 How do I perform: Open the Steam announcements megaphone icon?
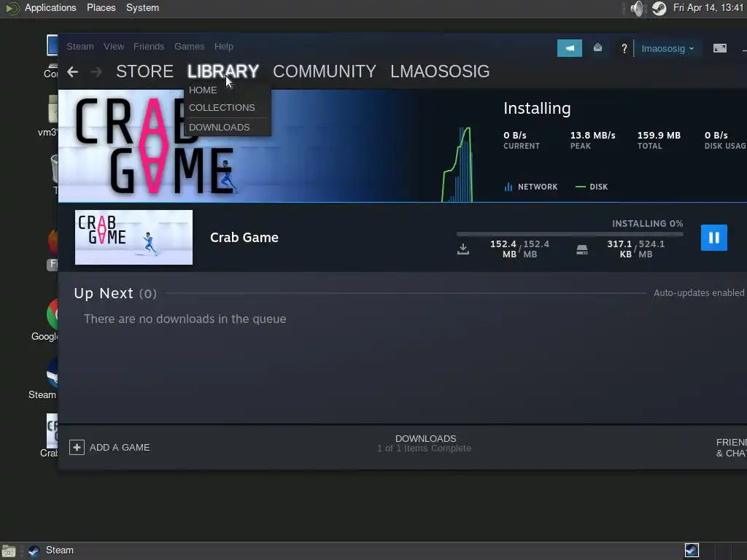pos(569,48)
